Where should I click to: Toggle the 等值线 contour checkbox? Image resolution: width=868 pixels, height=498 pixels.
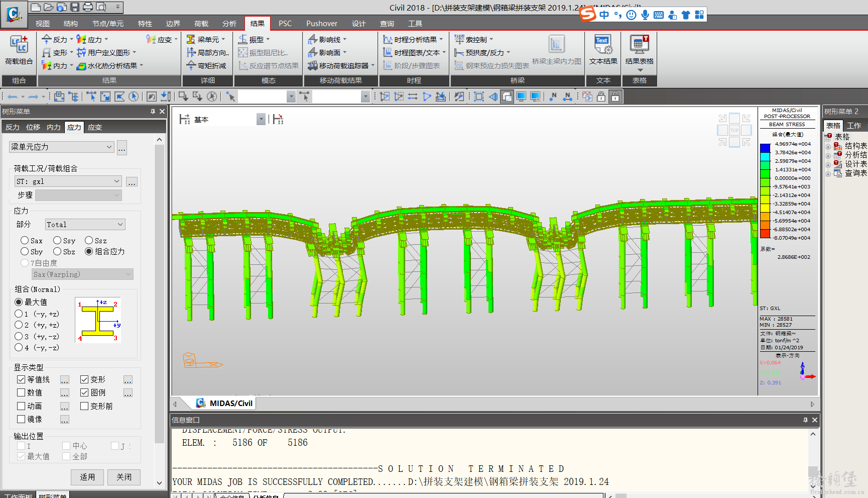[21, 379]
